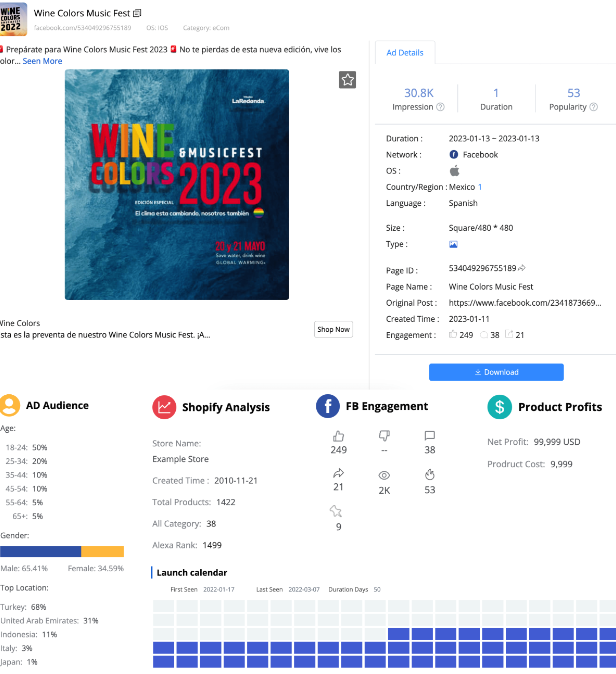Click the Apple OS icon
This screenshot has width=616, height=674.
click(454, 171)
